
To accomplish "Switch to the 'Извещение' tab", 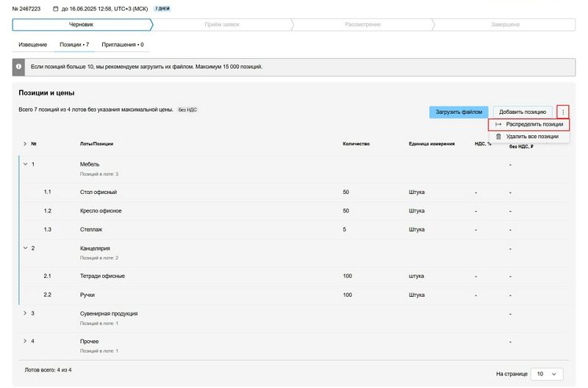I will point(33,45).
